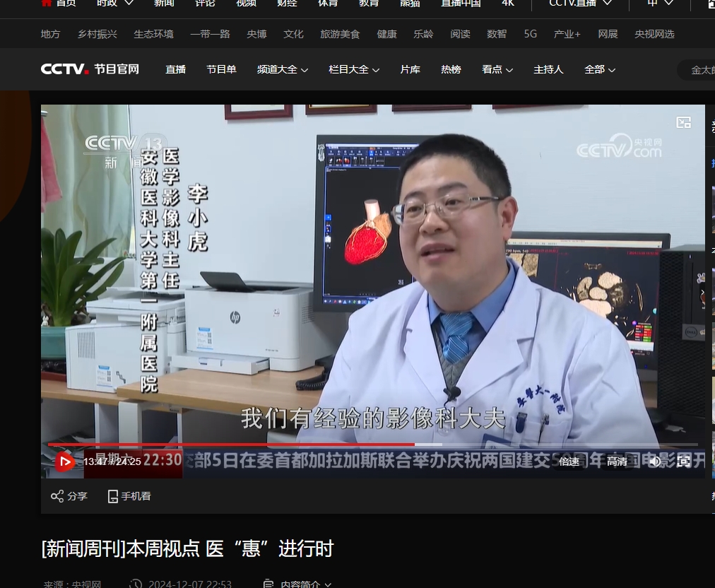Viewport: 715px width, 588px height.
Task: Open the 直播 menu item
Action: pyautogui.click(x=175, y=69)
